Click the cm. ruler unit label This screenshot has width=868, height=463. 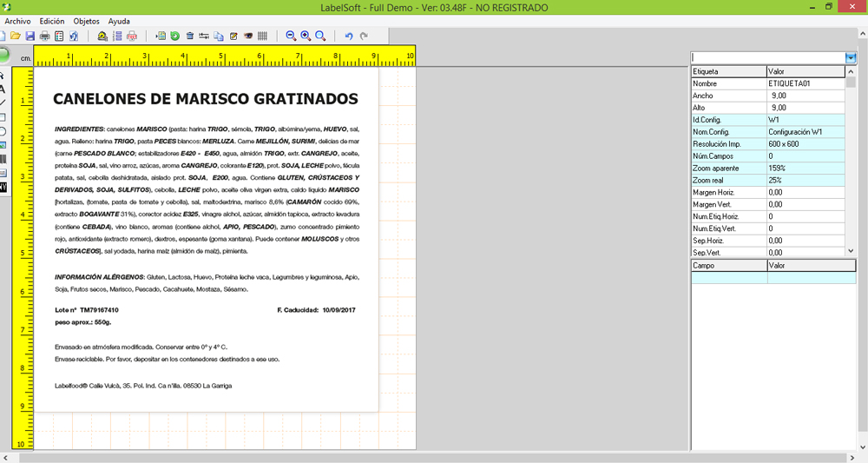[x=25, y=58]
